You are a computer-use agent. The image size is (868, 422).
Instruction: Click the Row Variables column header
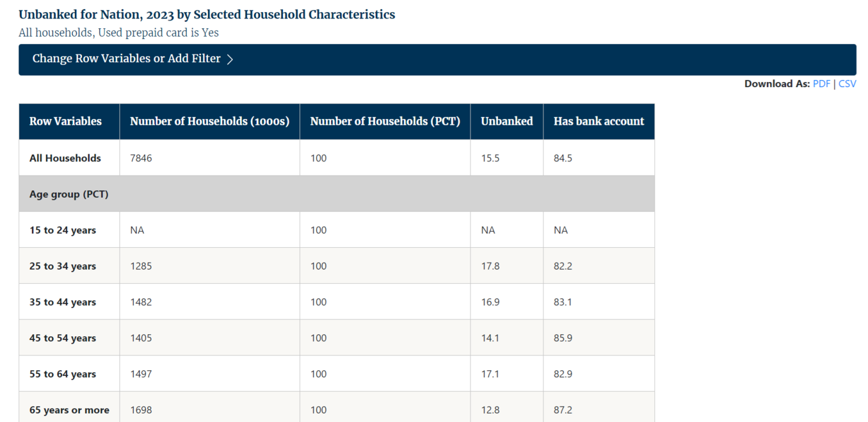click(65, 122)
